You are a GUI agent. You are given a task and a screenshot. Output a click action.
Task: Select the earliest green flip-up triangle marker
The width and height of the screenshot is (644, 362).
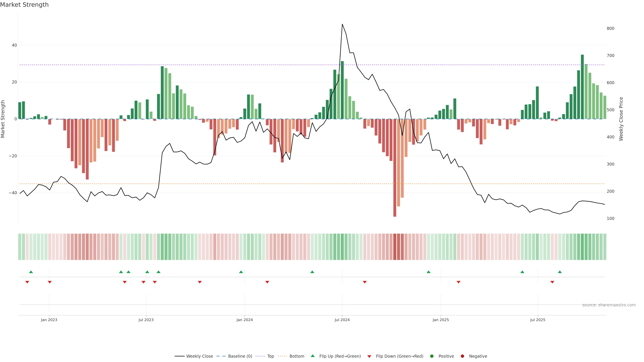point(31,272)
